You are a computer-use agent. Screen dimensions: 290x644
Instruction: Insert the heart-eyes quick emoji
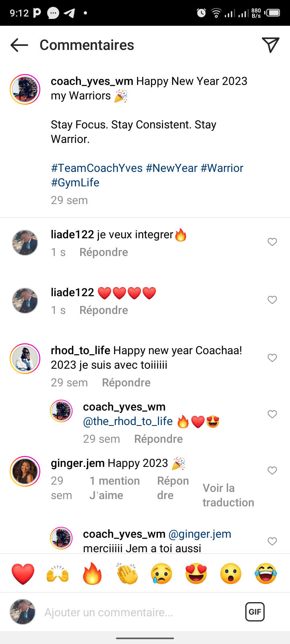196,573
